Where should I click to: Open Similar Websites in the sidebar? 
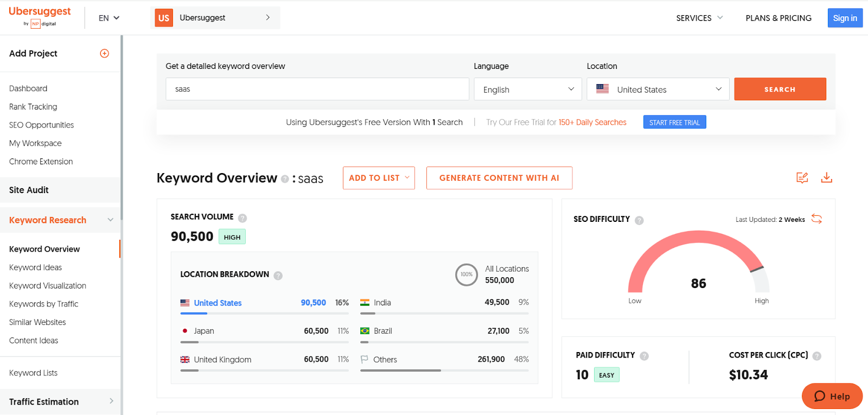coord(37,322)
